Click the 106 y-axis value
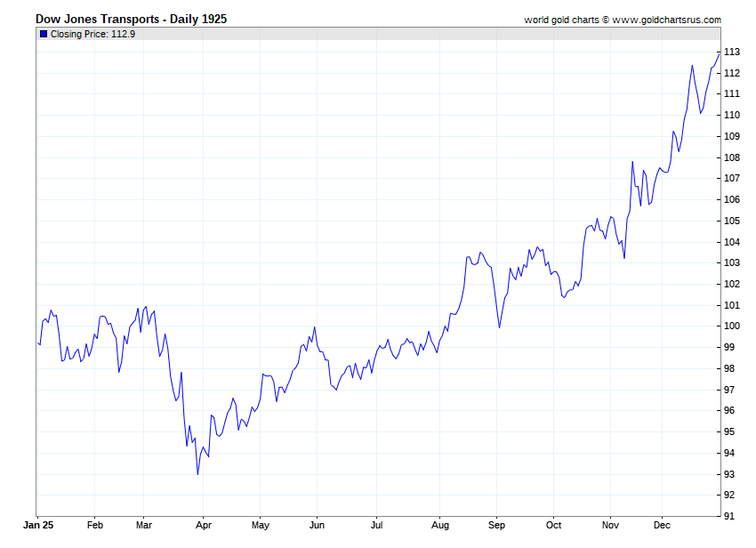 click(732, 199)
